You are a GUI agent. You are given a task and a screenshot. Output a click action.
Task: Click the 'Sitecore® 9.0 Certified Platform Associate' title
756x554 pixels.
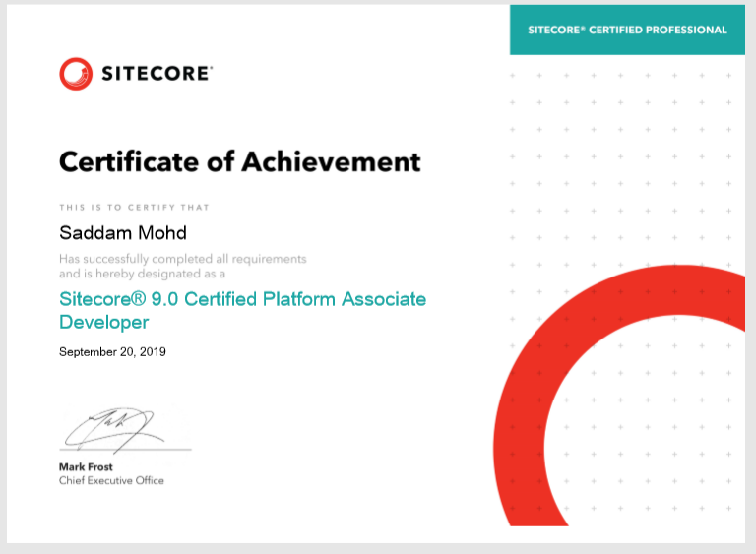[x=242, y=299]
